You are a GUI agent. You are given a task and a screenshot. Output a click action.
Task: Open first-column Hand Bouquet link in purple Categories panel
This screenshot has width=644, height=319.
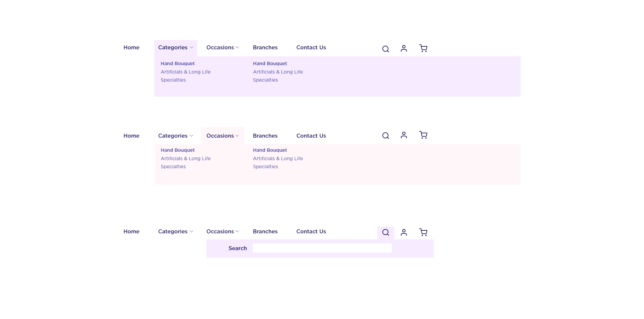[x=177, y=63]
